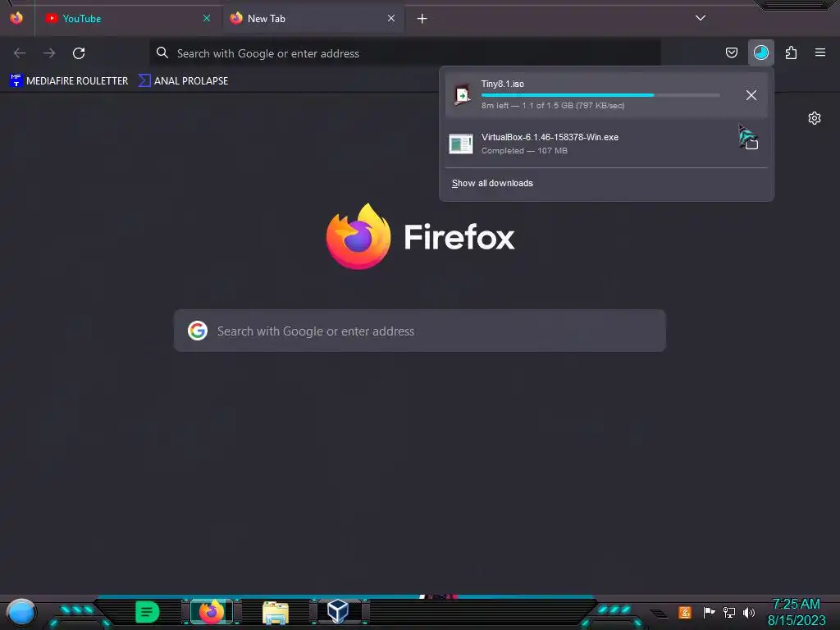Open MEDIAFIRE ROULETTER bookmark
The image size is (840, 630).
[x=69, y=81]
